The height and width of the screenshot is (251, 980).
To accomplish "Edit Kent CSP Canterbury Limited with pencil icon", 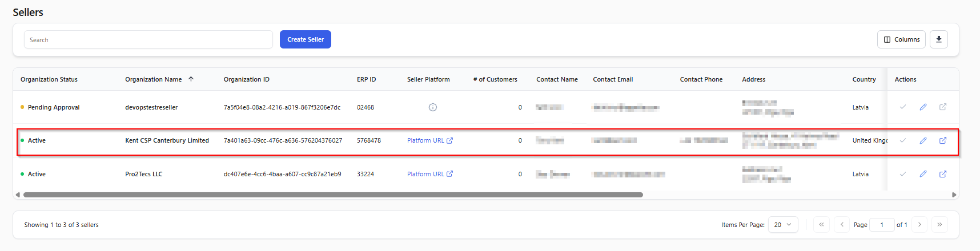I will 923,140.
